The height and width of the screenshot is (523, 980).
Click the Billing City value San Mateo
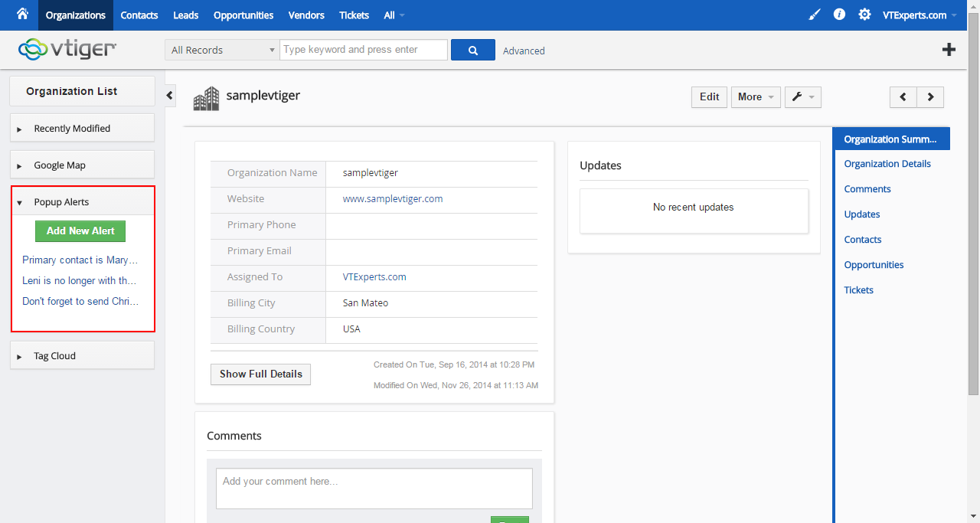pos(365,303)
